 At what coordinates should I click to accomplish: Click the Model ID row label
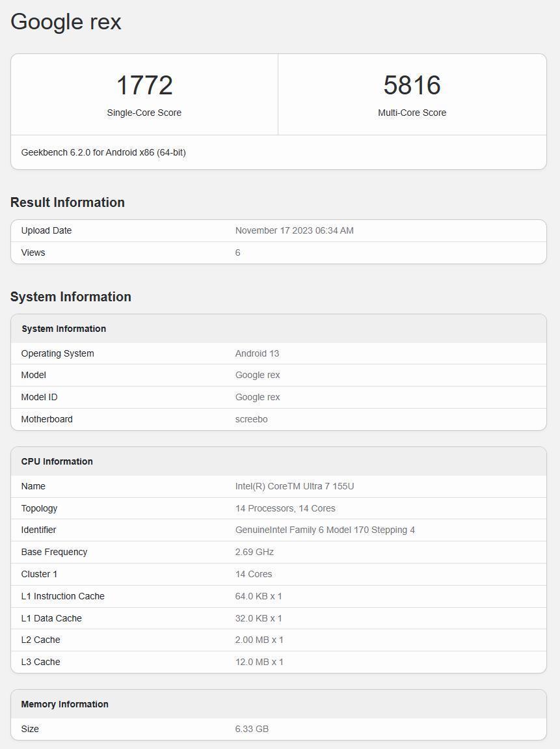coord(39,397)
